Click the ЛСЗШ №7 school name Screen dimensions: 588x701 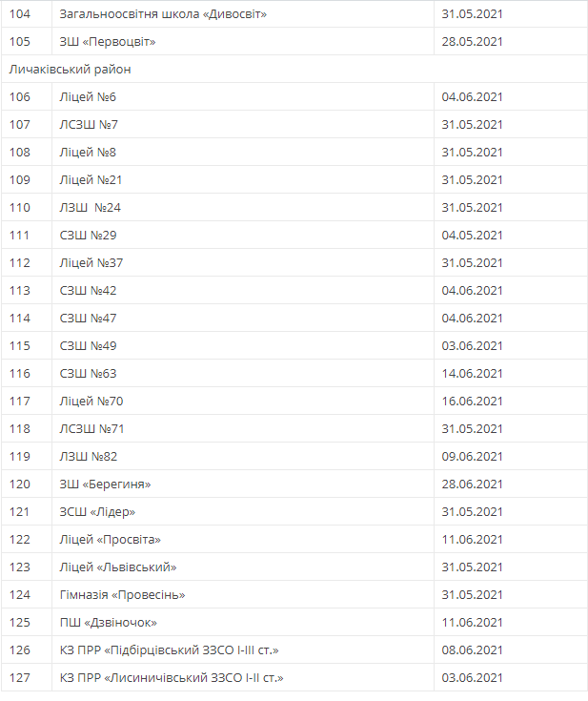[89, 125]
